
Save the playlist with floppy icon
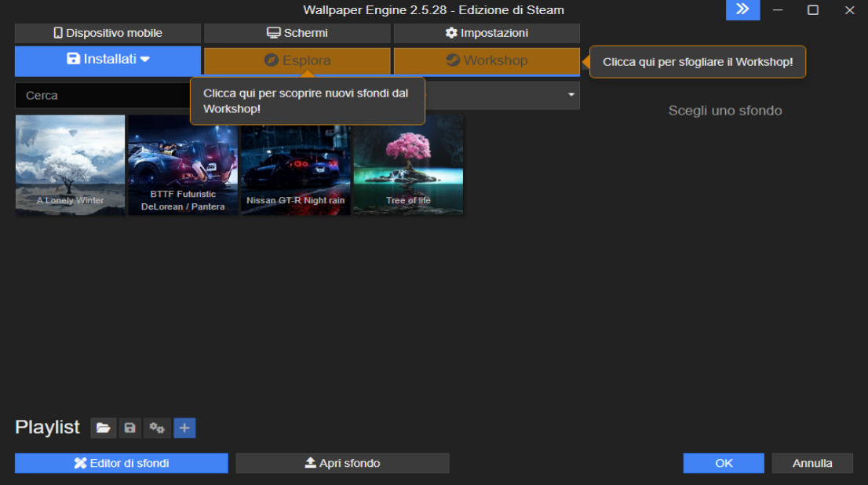pos(129,428)
